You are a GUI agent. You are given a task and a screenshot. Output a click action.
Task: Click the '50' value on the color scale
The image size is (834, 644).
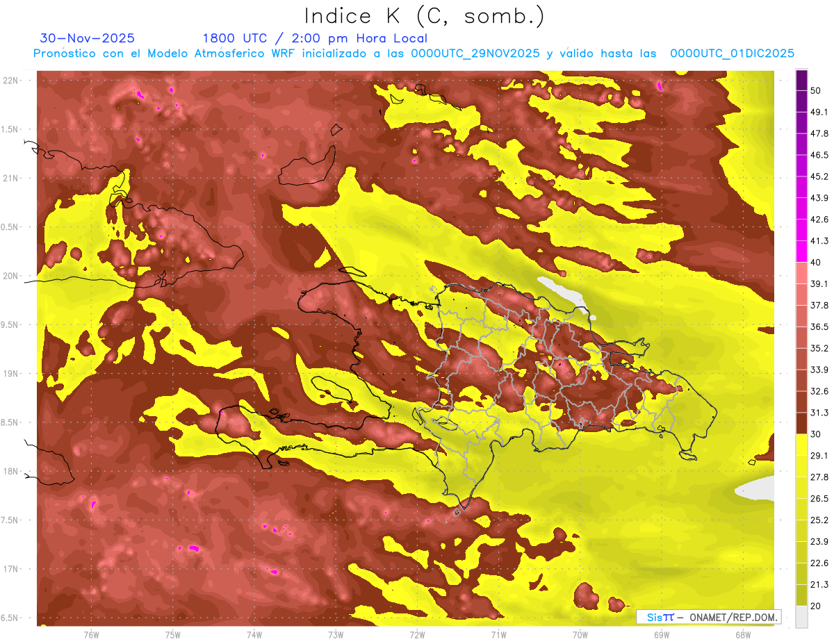pos(816,90)
